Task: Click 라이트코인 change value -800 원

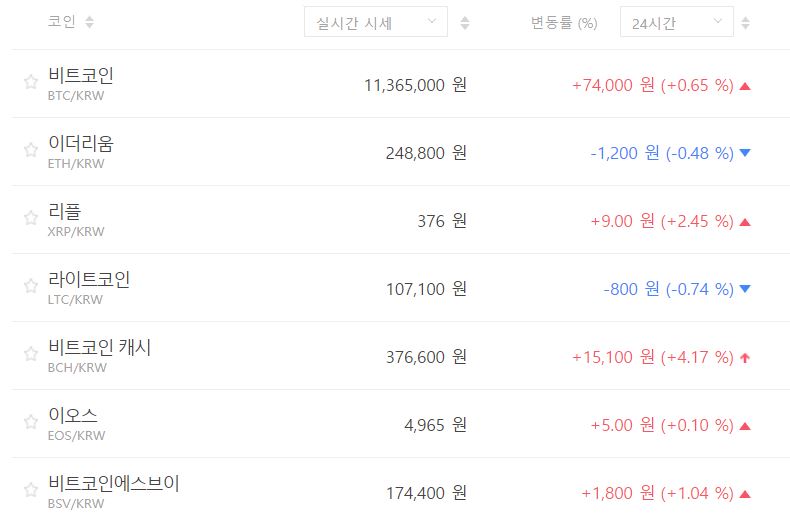Action: point(631,289)
